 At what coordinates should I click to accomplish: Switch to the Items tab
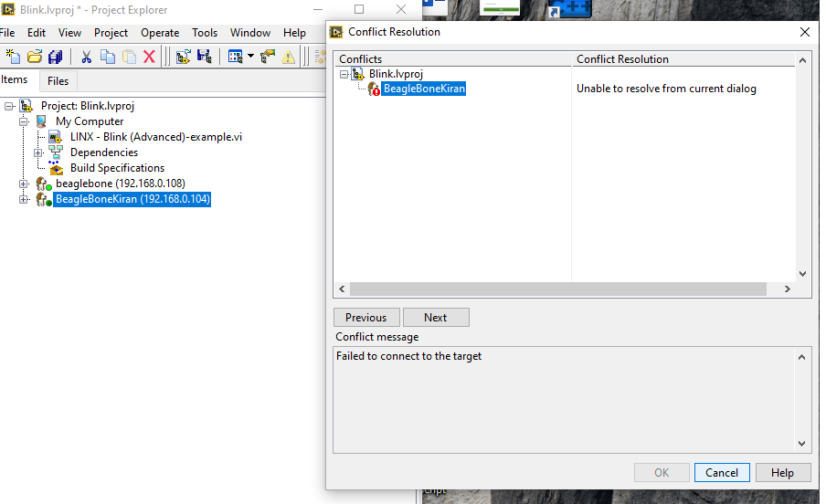click(x=15, y=79)
